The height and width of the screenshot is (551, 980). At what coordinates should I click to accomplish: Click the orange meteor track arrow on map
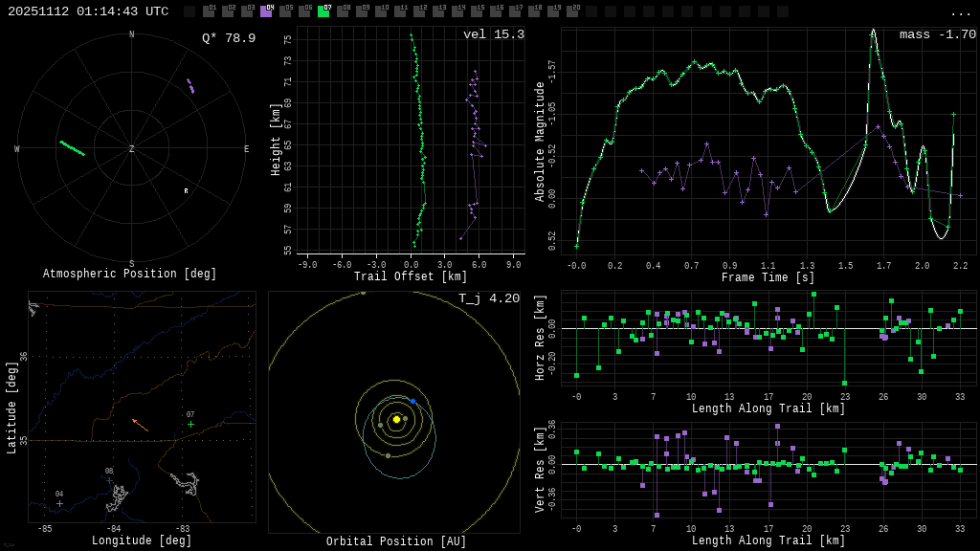tap(140, 425)
